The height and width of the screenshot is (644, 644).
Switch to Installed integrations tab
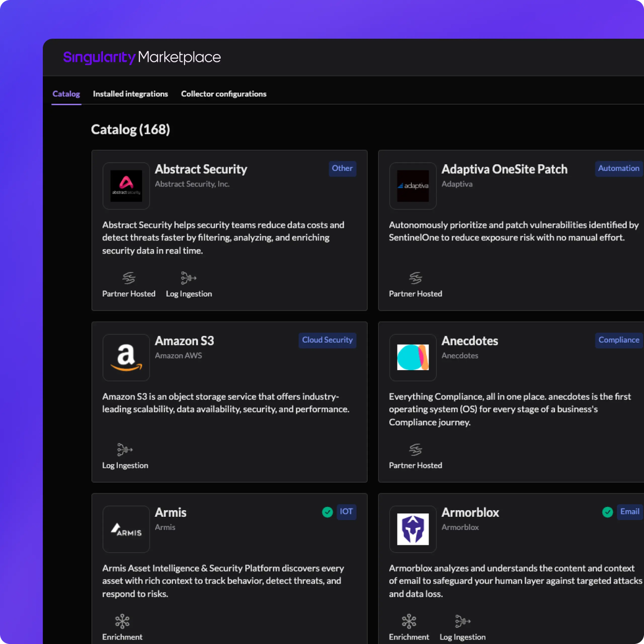point(130,94)
